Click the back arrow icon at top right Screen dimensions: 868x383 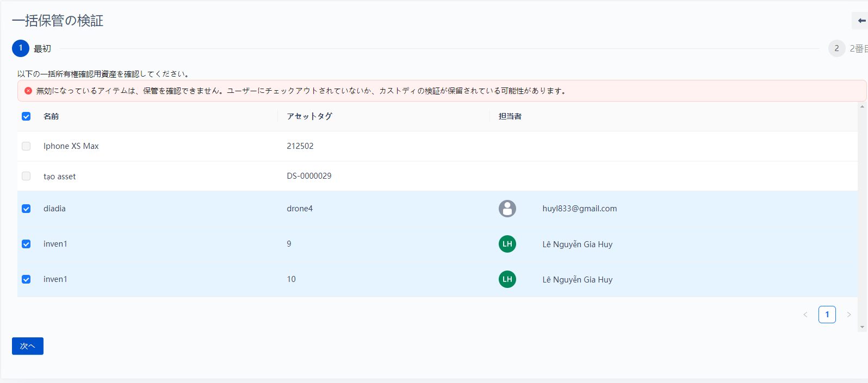(861, 21)
